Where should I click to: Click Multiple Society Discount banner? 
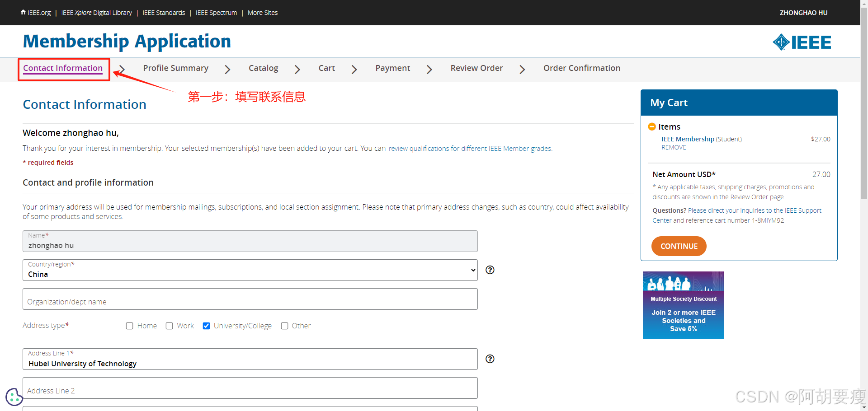coord(684,305)
